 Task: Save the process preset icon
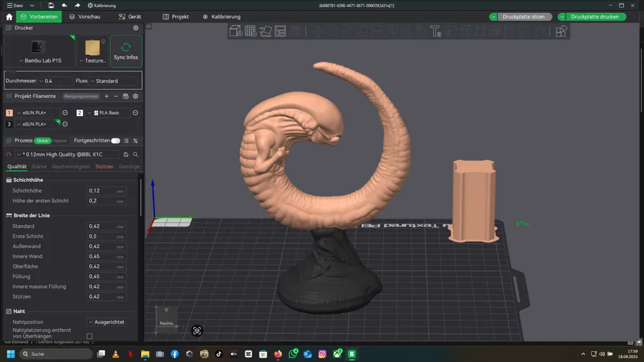point(126,155)
